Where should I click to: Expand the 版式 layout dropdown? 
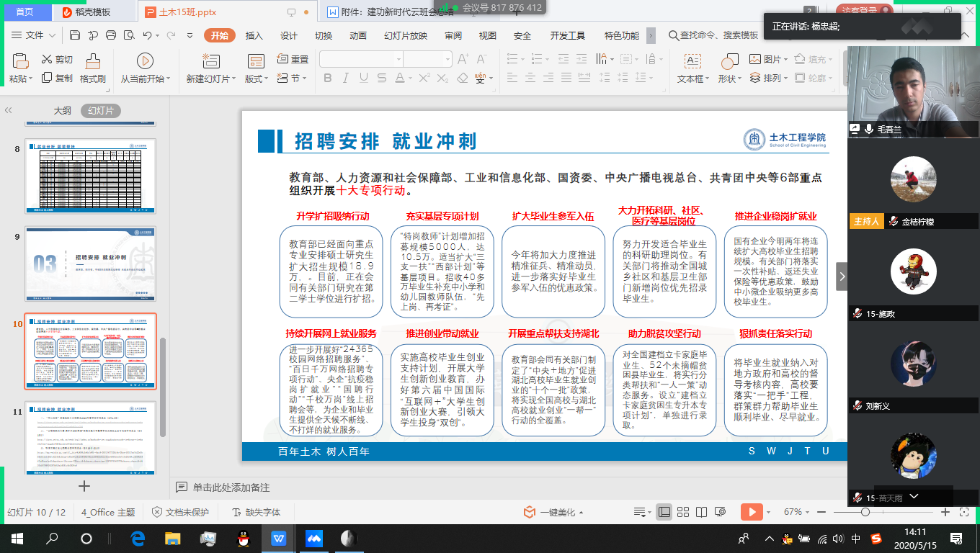267,78
